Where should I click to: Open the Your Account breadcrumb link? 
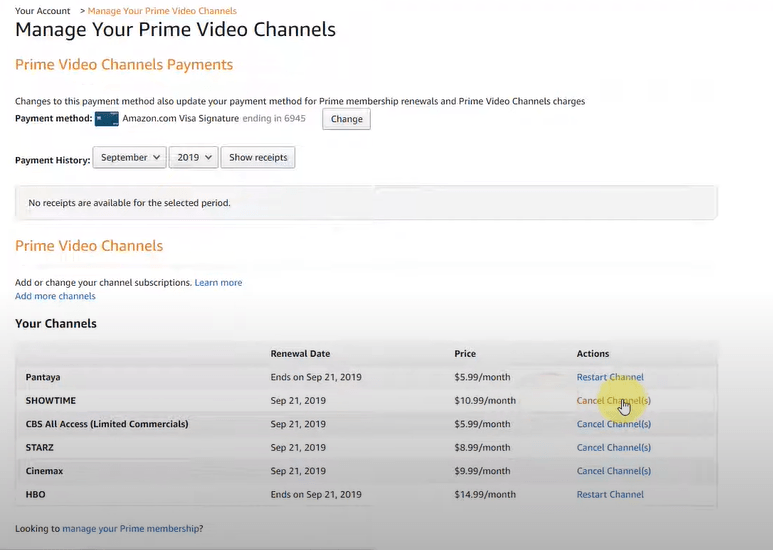42,11
